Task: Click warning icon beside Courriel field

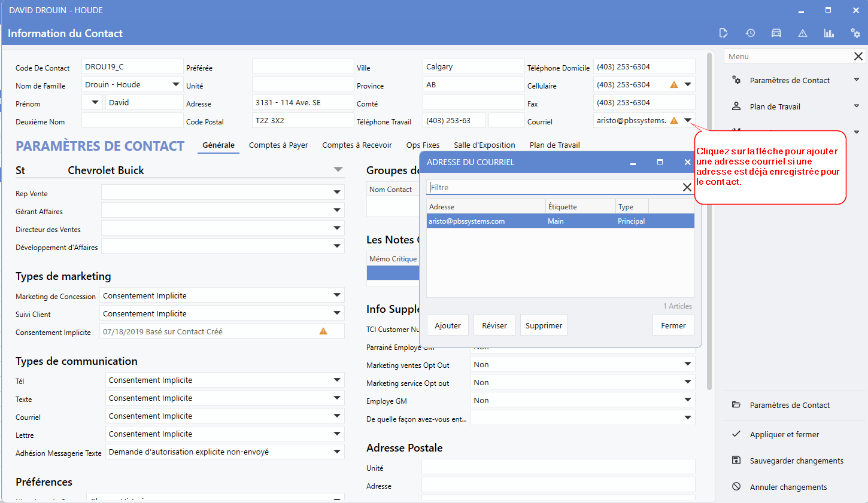Action: click(x=674, y=121)
